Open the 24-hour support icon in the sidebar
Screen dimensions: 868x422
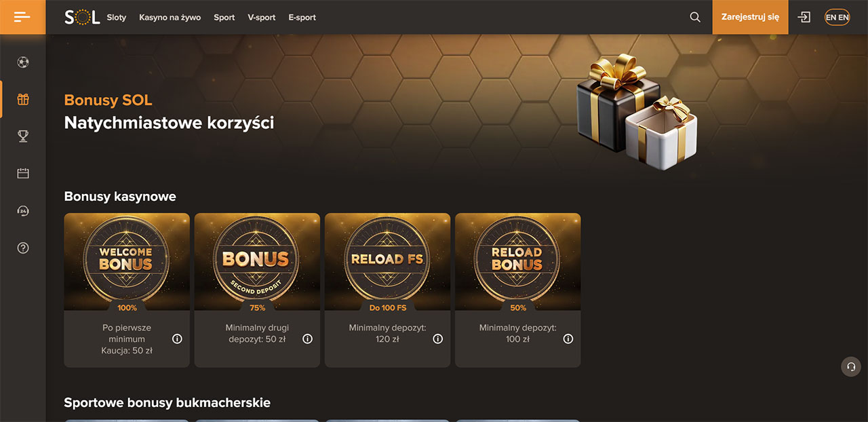23,211
